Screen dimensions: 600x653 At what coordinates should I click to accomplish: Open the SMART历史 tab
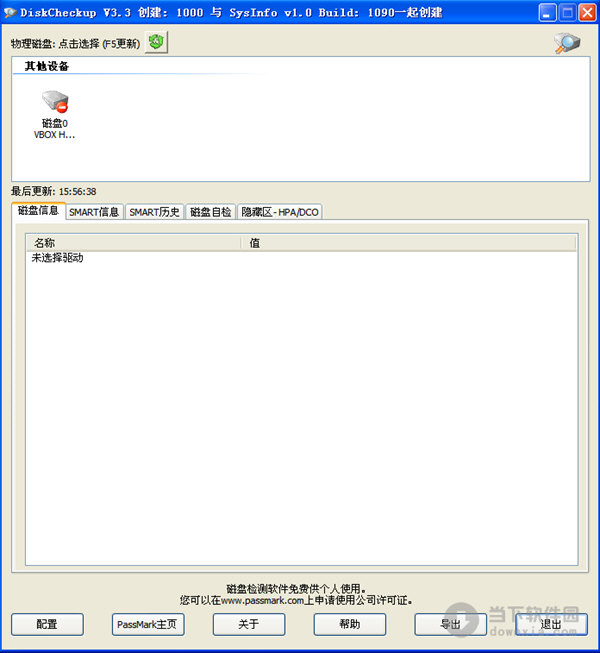[x=154, y=212]
